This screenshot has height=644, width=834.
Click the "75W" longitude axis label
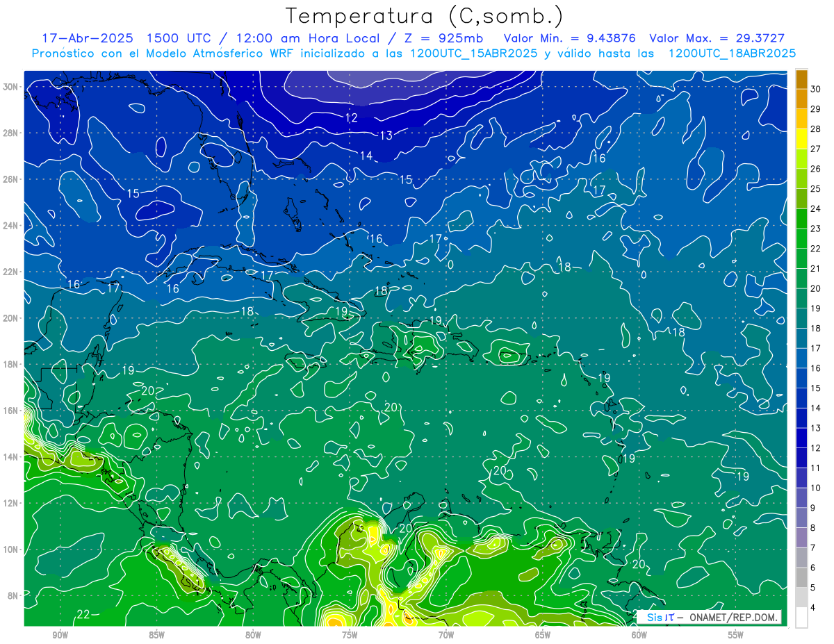350,635
